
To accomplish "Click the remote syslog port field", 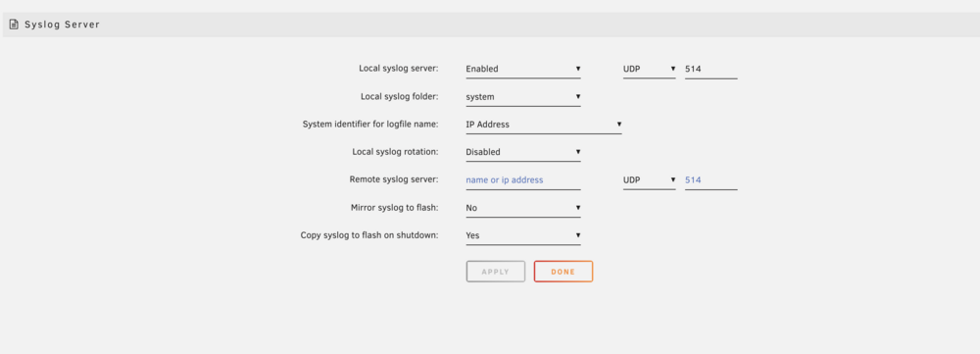I will tap(711, 179).
